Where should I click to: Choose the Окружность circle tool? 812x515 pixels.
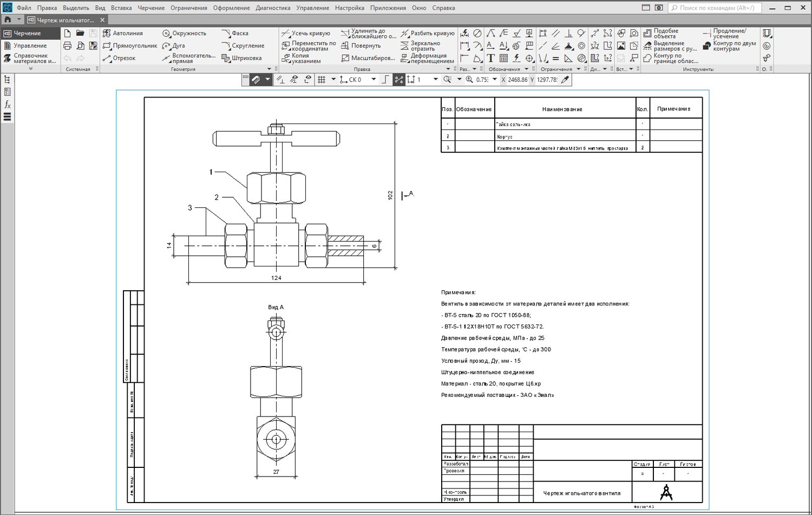(x=184, y=34)
